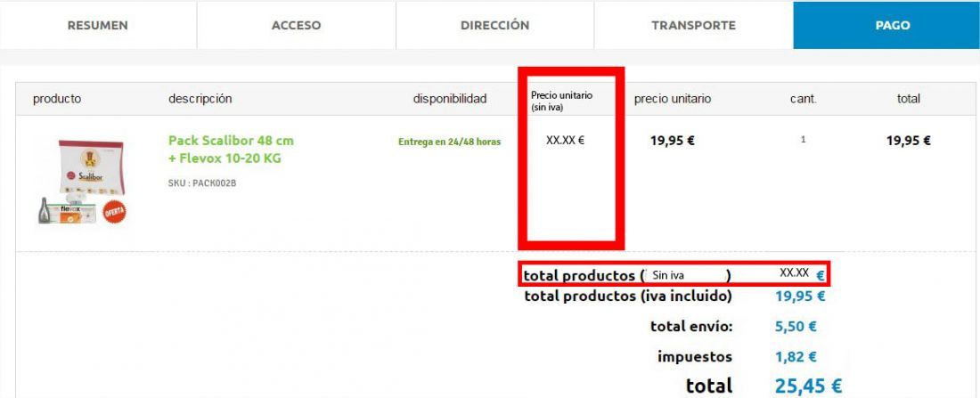Viewport: 980px width, 398px height.
Task: Click the 'descripción' column header
Action: coord(200,99)
